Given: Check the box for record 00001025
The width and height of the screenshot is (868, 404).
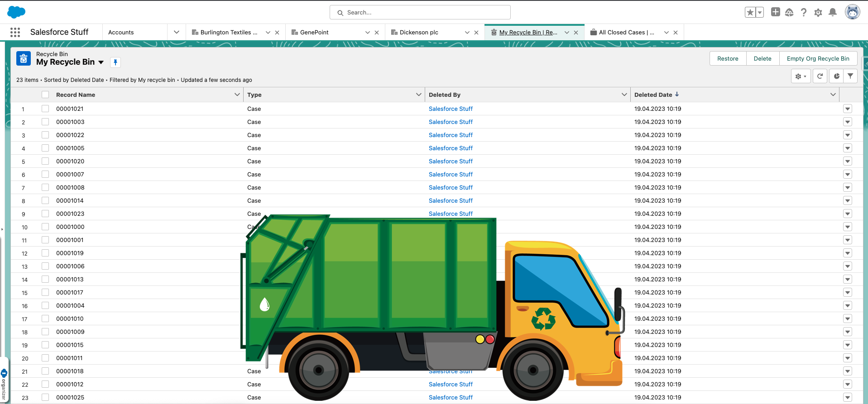Looking at the screenshot, I should 45,397.
